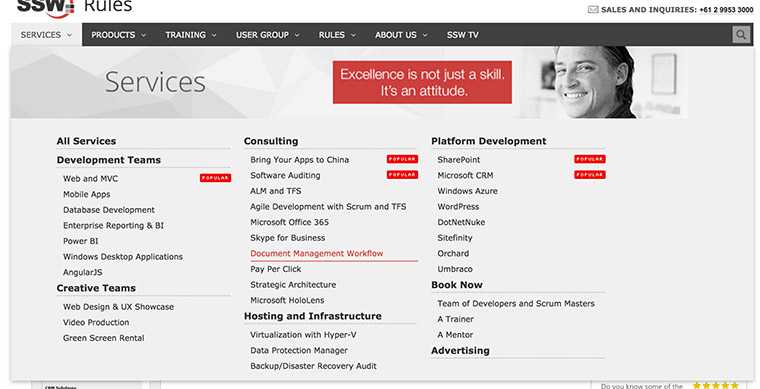Image resolution: width=760 pixels, height=389 pixels.
Task: Open the About Us menu
Action: (401, 35)
